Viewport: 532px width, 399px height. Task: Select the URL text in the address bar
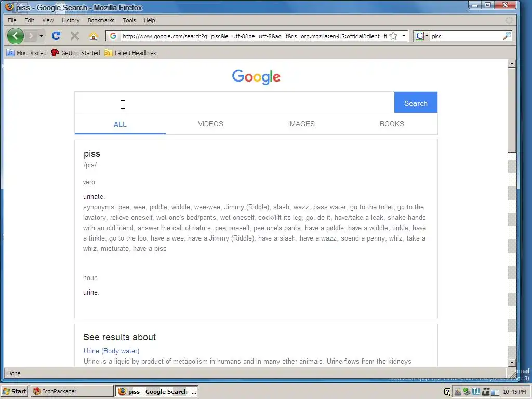254,36
